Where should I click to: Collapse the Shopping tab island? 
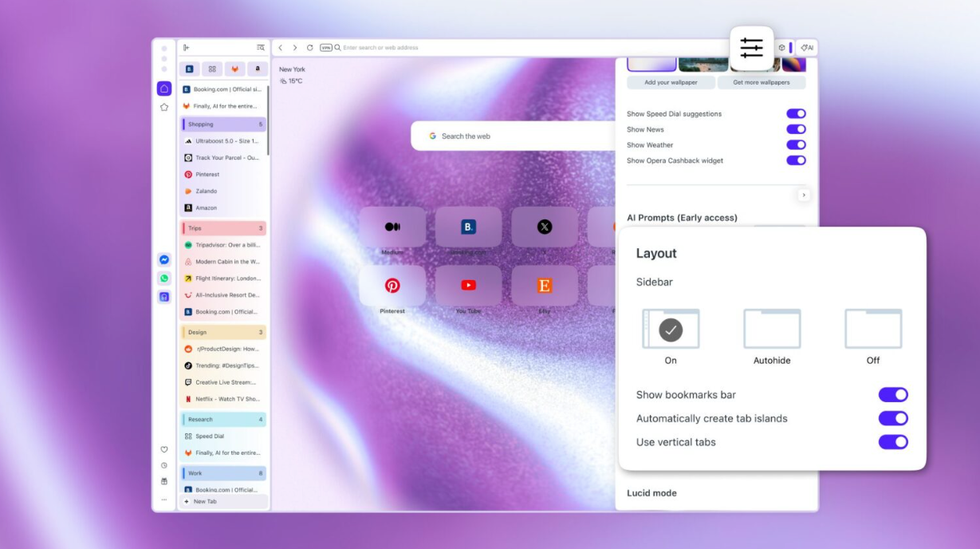pyautogui.click(x=224, y=124)
